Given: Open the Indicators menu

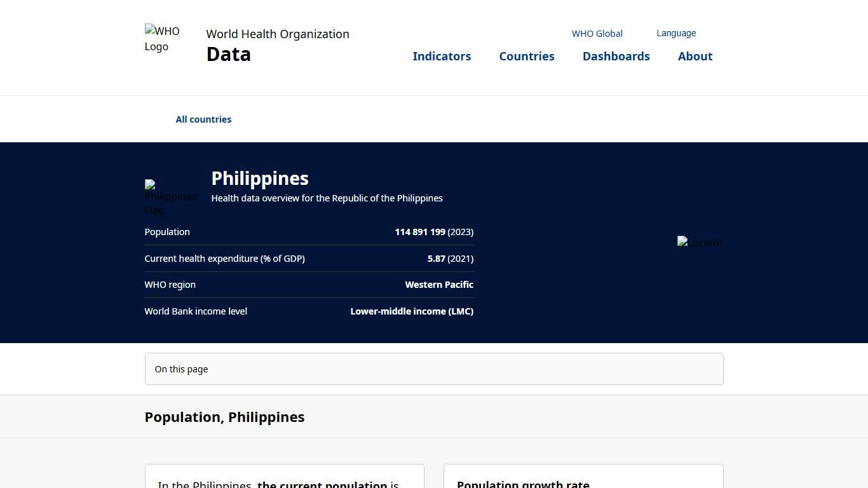Looking at the screenshot, I should pos(442,56).
